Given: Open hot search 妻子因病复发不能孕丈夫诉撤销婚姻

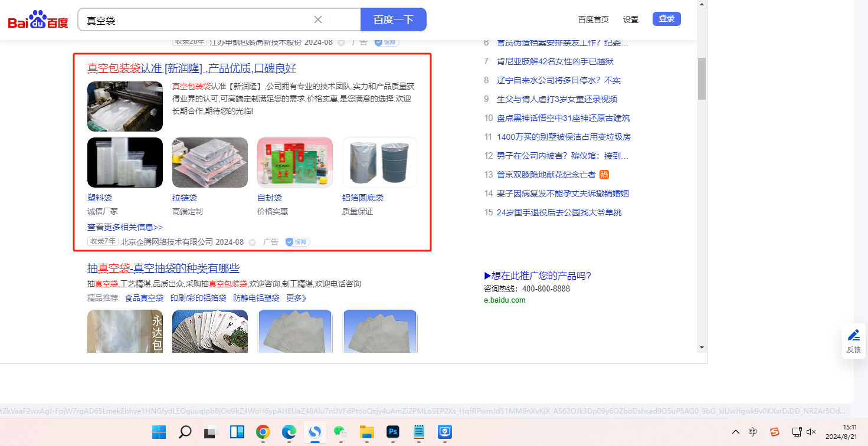Looking at the screenshot, I should (x=563, y=194).
